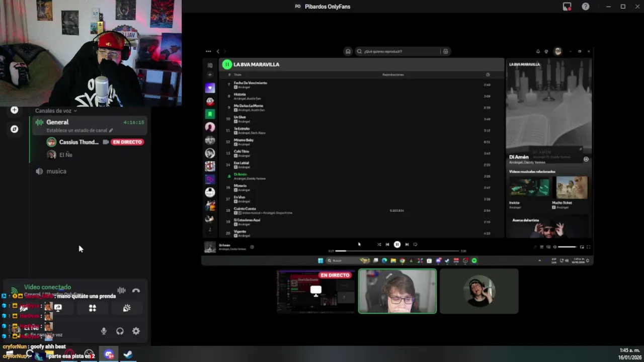Seek on Spotify song progress bar
The width and height of the screenshot is (644, 362).
point(397,250)
